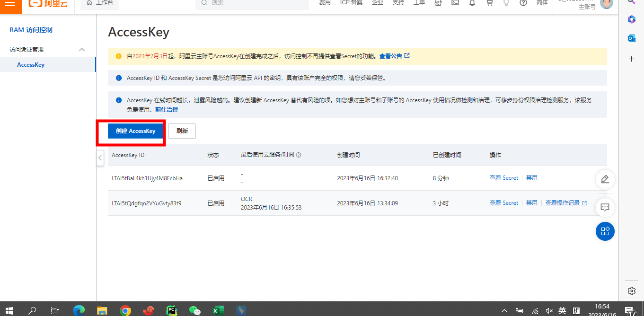Click creation time 2023年6月16日 13:34:09
The width and height of the screenshot is (644, 316).
pos(368,203)
